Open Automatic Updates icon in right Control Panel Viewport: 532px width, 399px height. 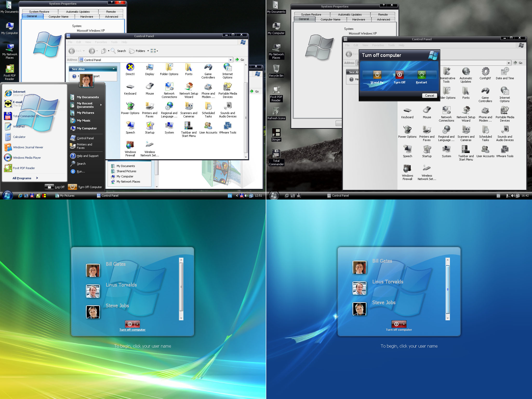point(466,75)
